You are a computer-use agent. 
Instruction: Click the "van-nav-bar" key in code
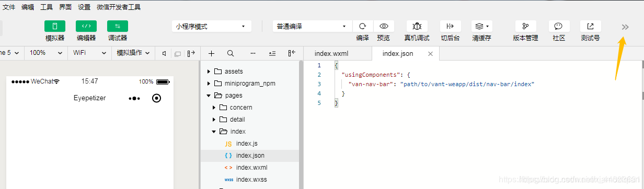click(x=372, y=84)
